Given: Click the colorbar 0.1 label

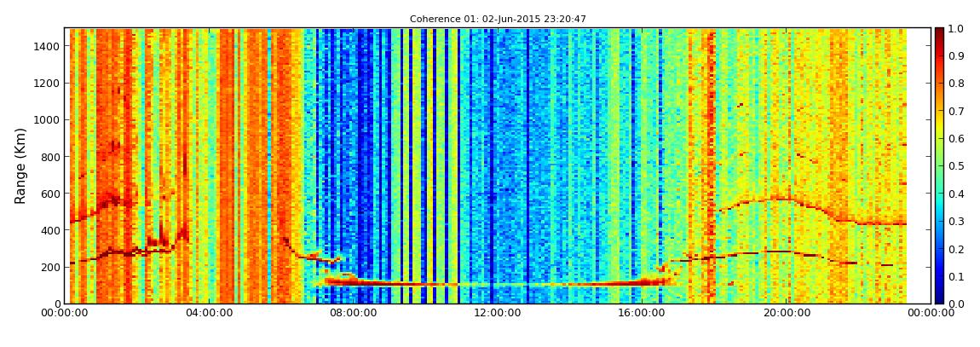Looking at the screenshot, I should (x=955, y=276).
